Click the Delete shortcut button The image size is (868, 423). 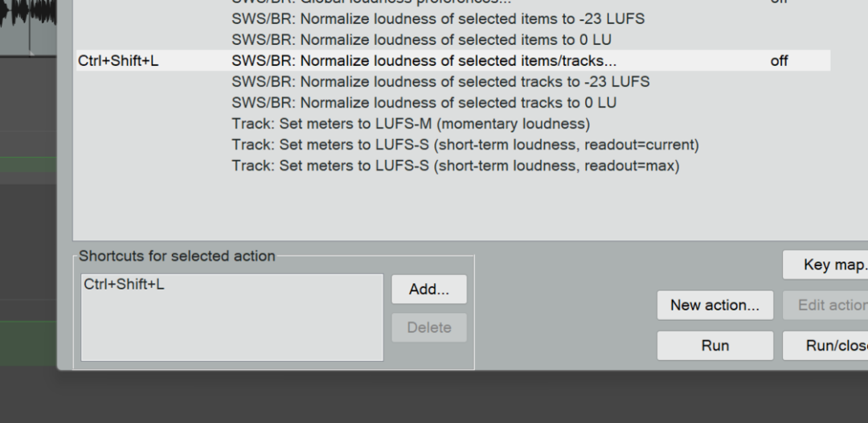[428, 327]
